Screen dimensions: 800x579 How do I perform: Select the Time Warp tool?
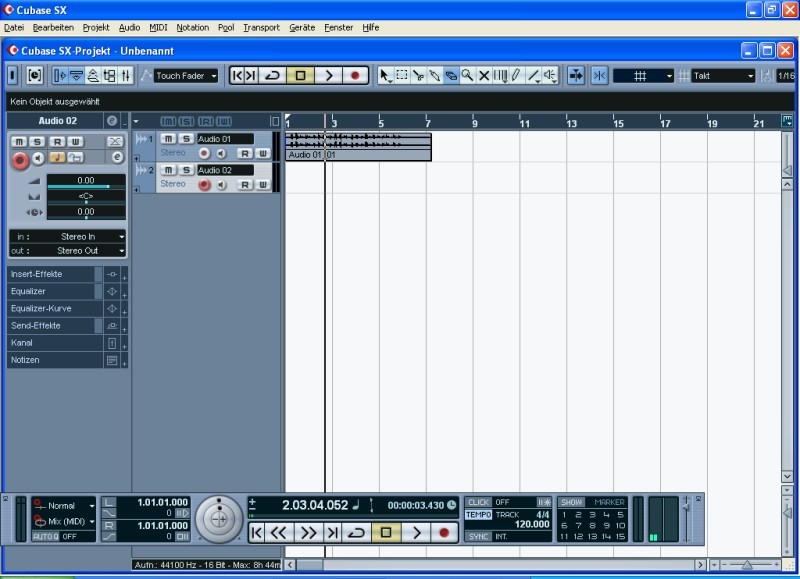coord(500,76)
